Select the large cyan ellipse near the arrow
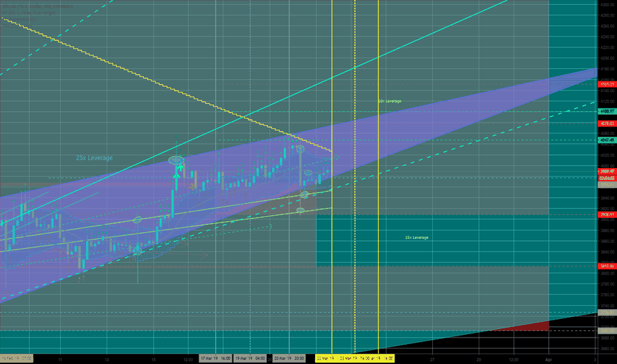The width and height of the screenshot is (617, 364). click(176, 160)
